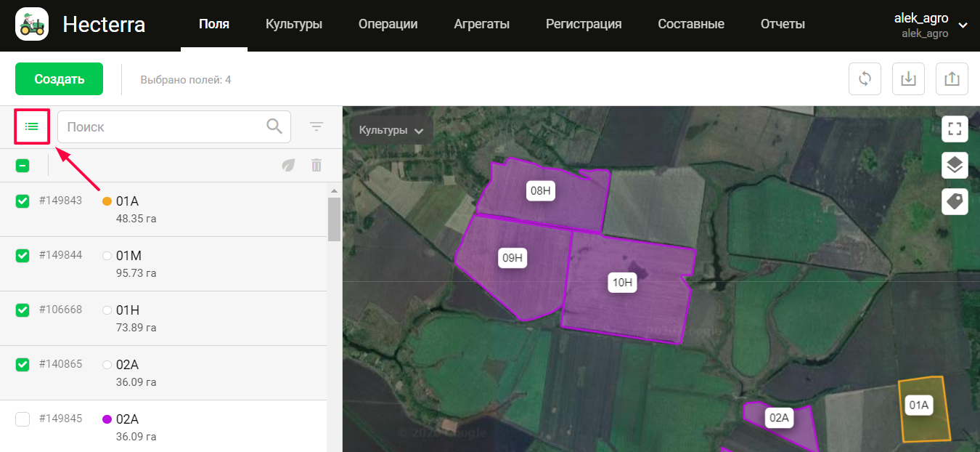Click the refresh sync icon

[x=865, y=78]
